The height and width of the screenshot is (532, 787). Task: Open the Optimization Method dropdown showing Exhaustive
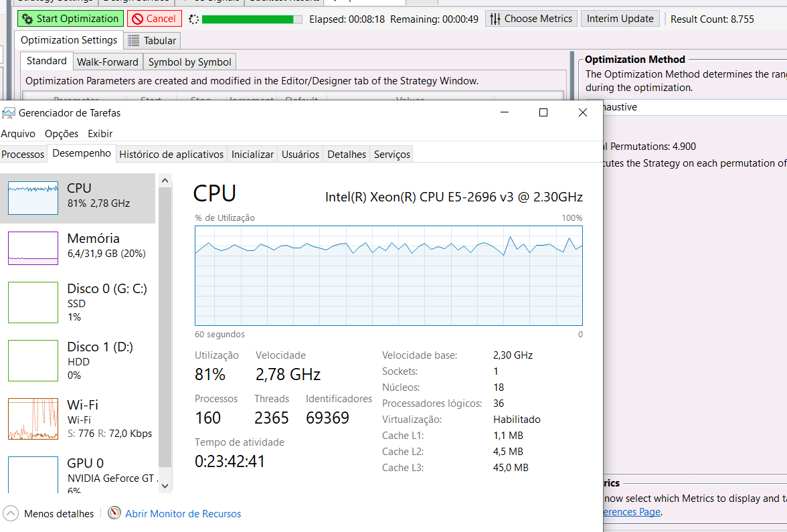(x=695, y=107)
